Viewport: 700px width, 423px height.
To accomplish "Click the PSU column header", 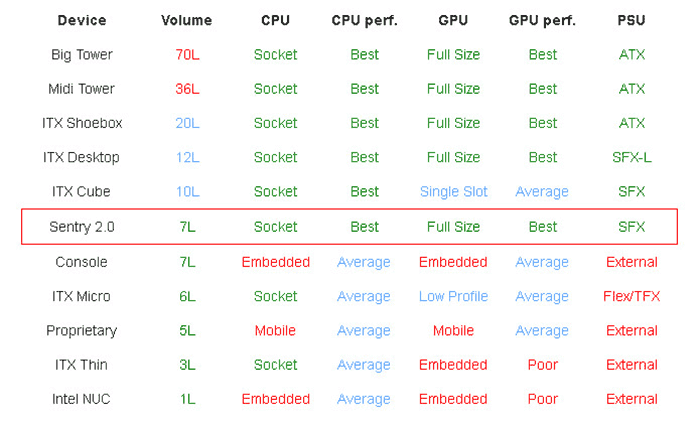I will [x=632, y=20].
